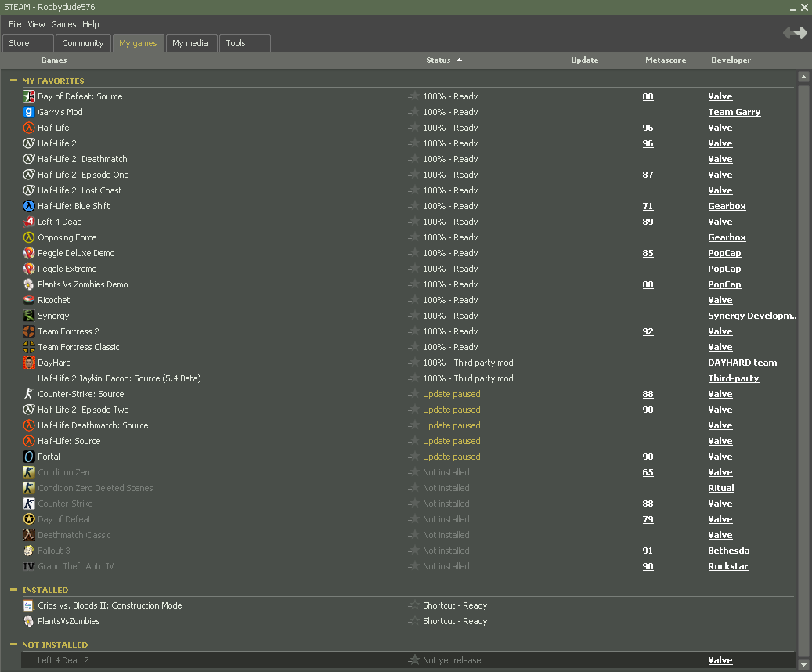
Task: Switch to the Tools tab
Action: [x=244, y=43]
